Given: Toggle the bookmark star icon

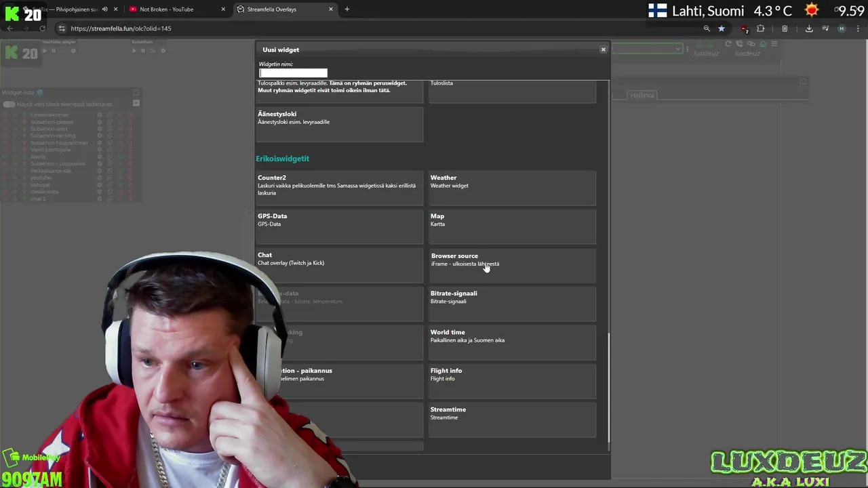Looking at the screenshot, I should click(x=722, y=28).
